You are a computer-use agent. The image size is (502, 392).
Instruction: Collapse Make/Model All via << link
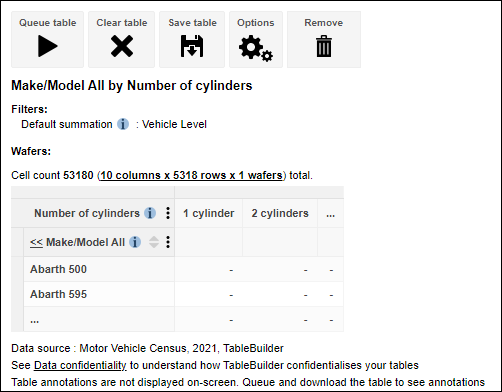pyautogui.click(x=36, y=242)
